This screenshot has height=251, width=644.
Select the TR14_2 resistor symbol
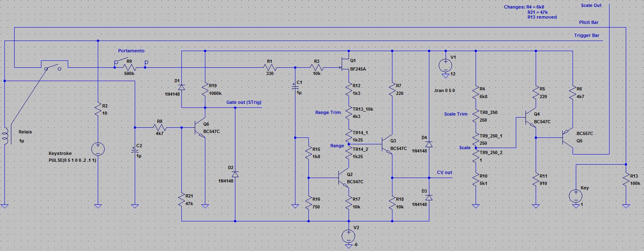tap(349, 152)
